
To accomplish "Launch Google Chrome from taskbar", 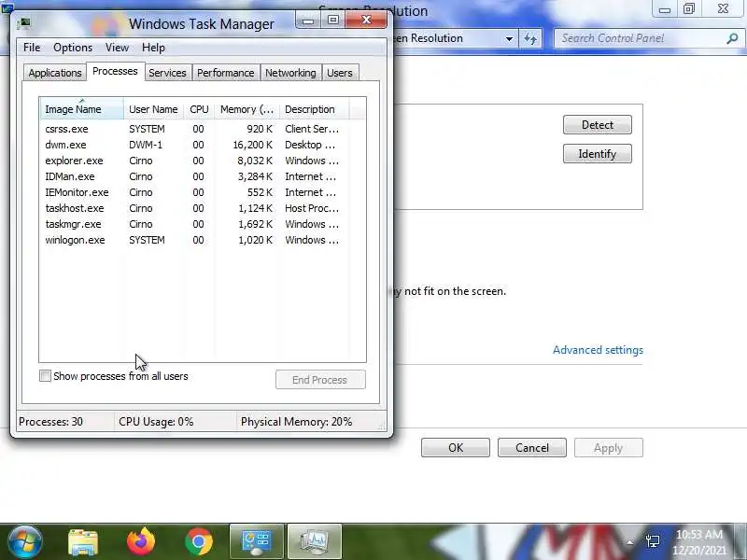I will click(x=199, y=542).
